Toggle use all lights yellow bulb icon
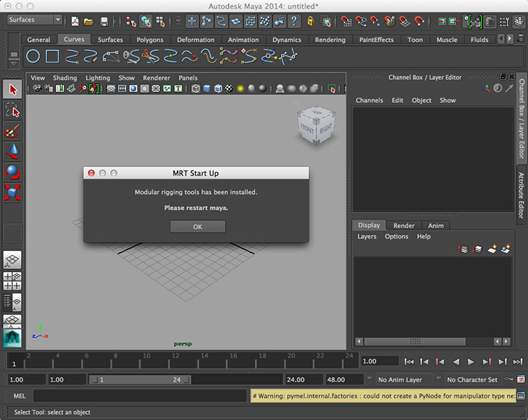Image resolution: width=528 pixels, height=420 pixels. tap(240, 88)
